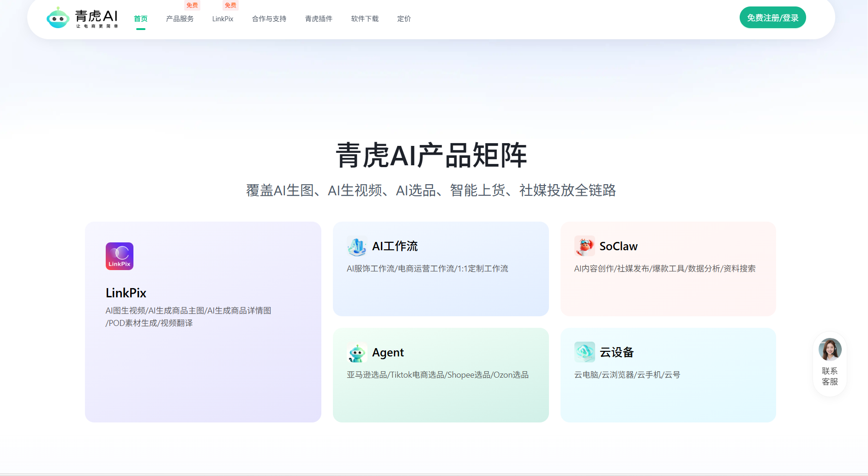Click the 联系客服 floating button
The width and height of the screenshot is (868, 476).
pyautogui.click(x=830, y=364)
